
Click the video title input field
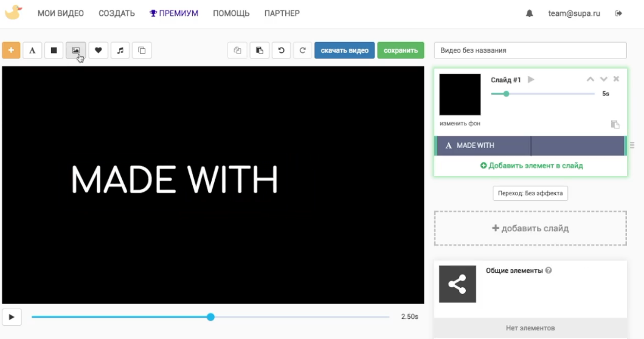point(530,51)
